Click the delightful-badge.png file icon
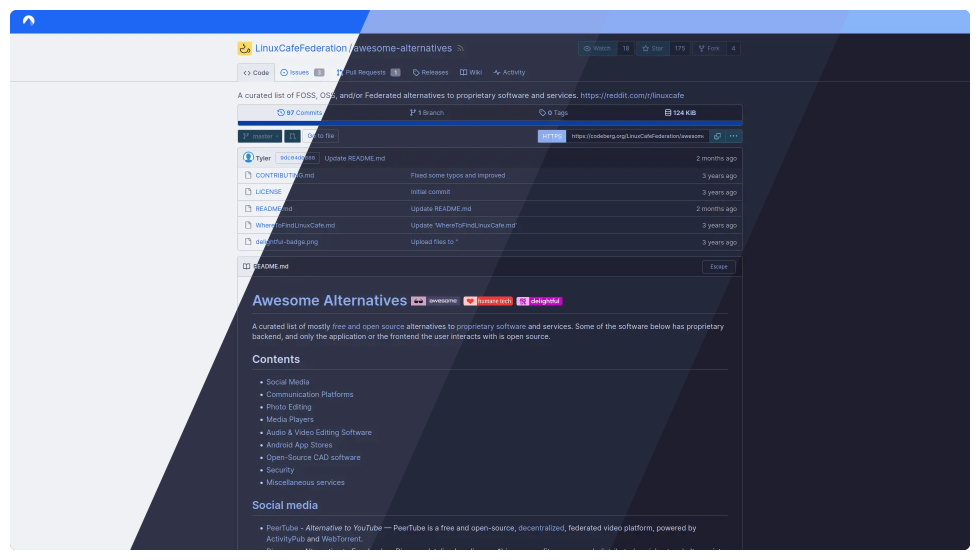This screenshot has width=980, height=560. pos(248,242)
